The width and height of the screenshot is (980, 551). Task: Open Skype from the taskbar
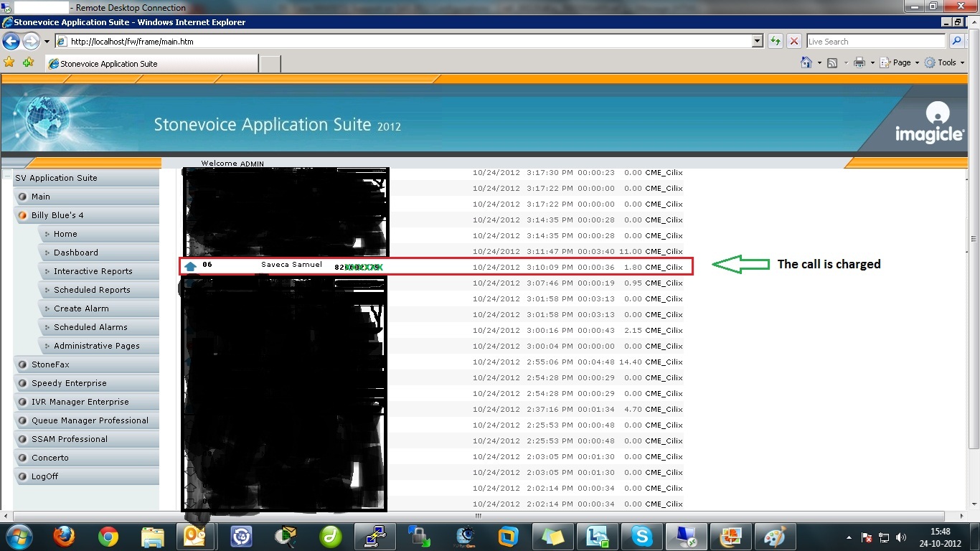(641, 537)
